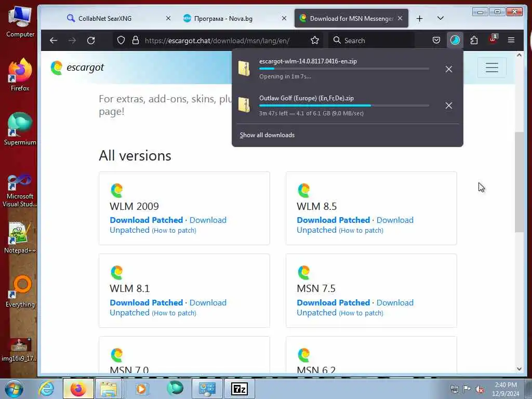Click the escargot logo in header
Viewport: 532px width, 399px height.
(x=77, y=68)
